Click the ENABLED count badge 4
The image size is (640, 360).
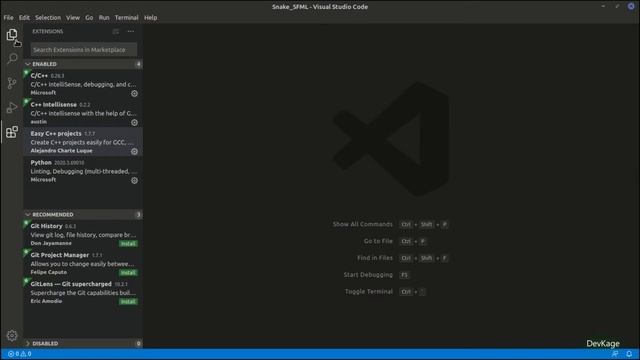(138, 64)
